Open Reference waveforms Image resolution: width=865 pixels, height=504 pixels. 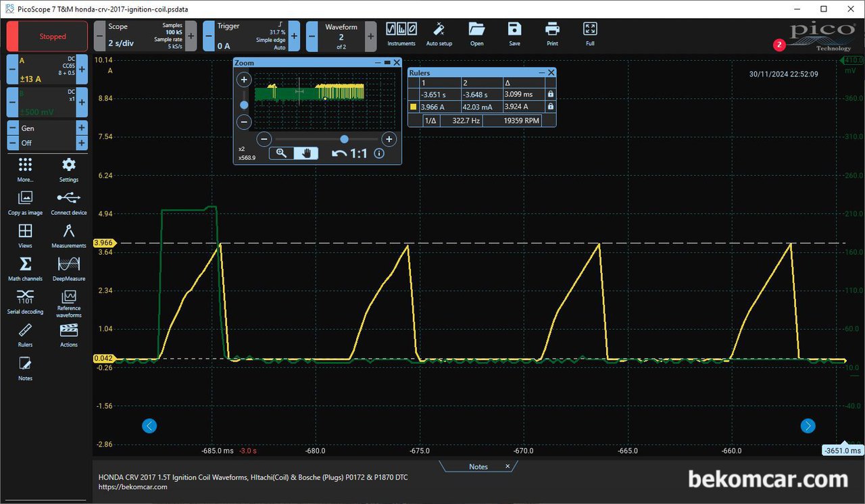[x=68, y=305]
